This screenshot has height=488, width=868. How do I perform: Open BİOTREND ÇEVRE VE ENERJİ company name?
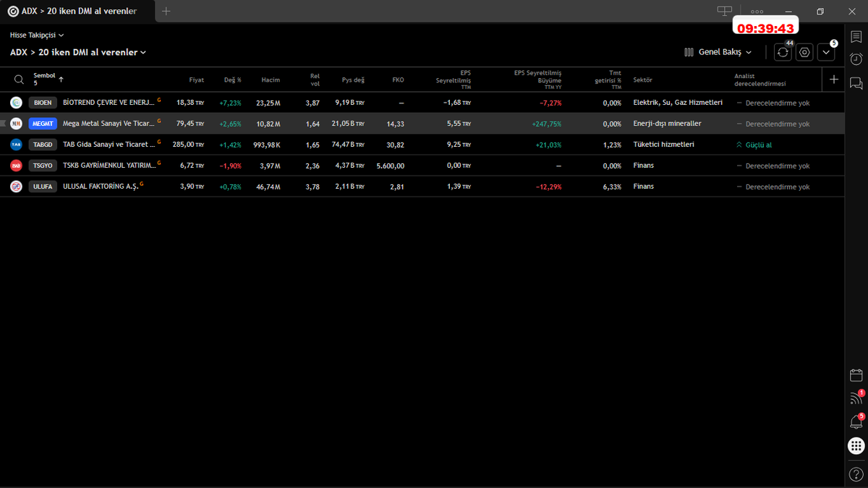tap(109, 103)
